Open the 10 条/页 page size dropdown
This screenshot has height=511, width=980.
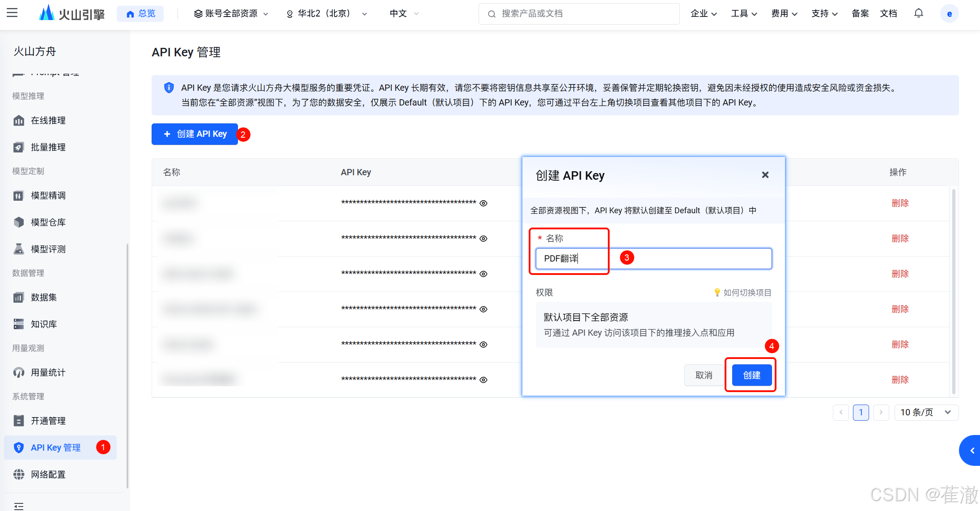click(x=926, y=412)
